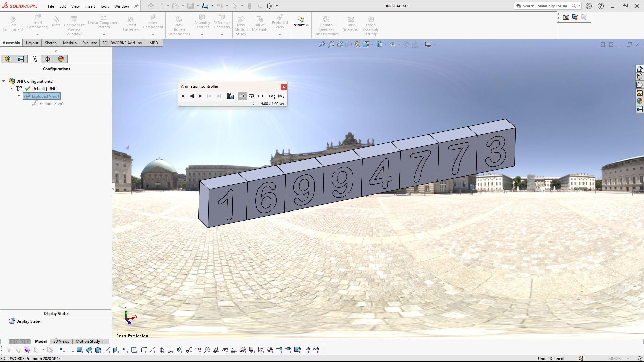Open Assembly Features dropdown arrow
Viewport: 644px width, 362px height.
[202, 35]
